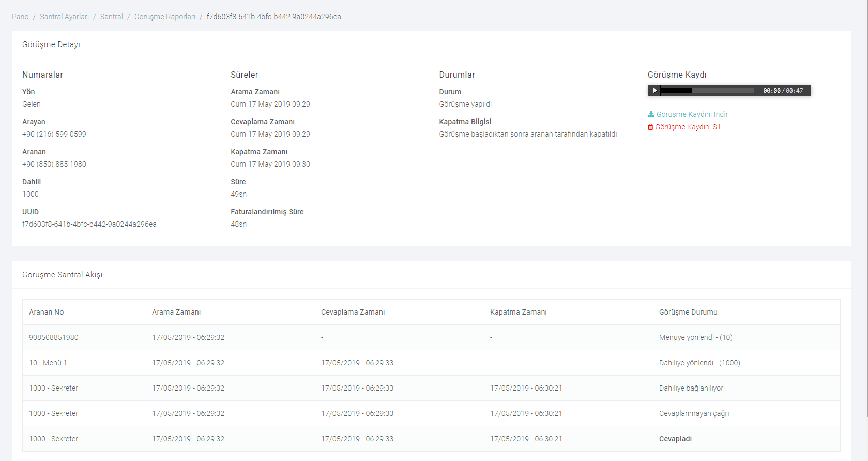868x461 pixels.
Task: Click the red trash icon for recording deletion
Action: coord(650,127)
